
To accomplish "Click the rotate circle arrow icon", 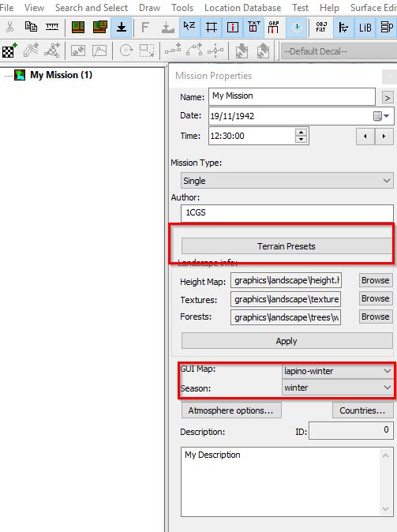I will click(x=126, y=51).
